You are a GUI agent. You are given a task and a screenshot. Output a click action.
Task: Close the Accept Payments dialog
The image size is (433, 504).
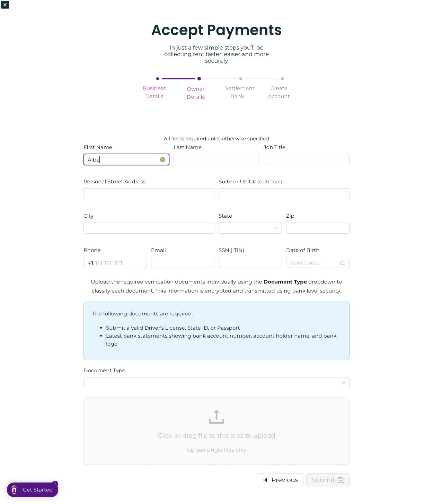[5, 5]
